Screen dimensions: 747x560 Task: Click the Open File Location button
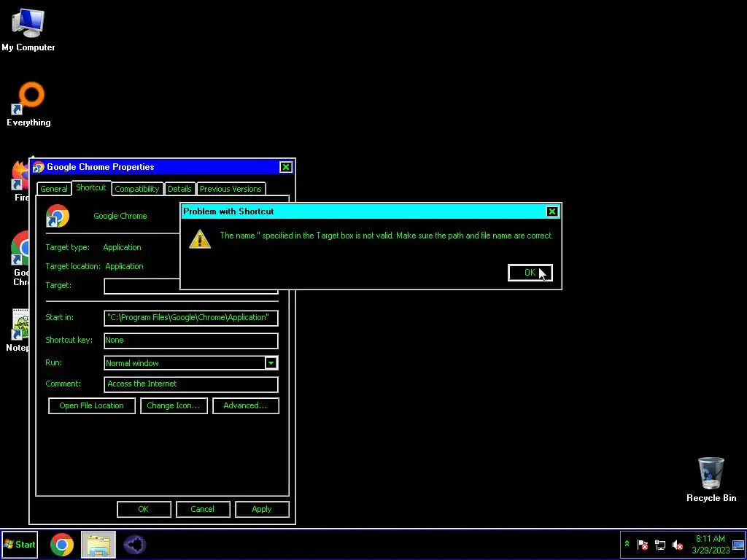click(x=91, y=405)
